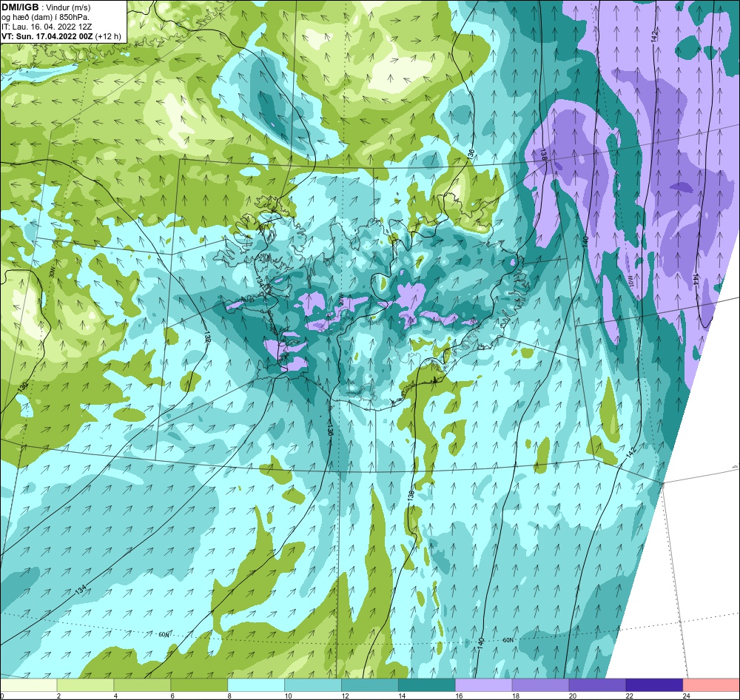Click the legend tick value '24'
Viewport: 740px width, 700px height.
686,696
